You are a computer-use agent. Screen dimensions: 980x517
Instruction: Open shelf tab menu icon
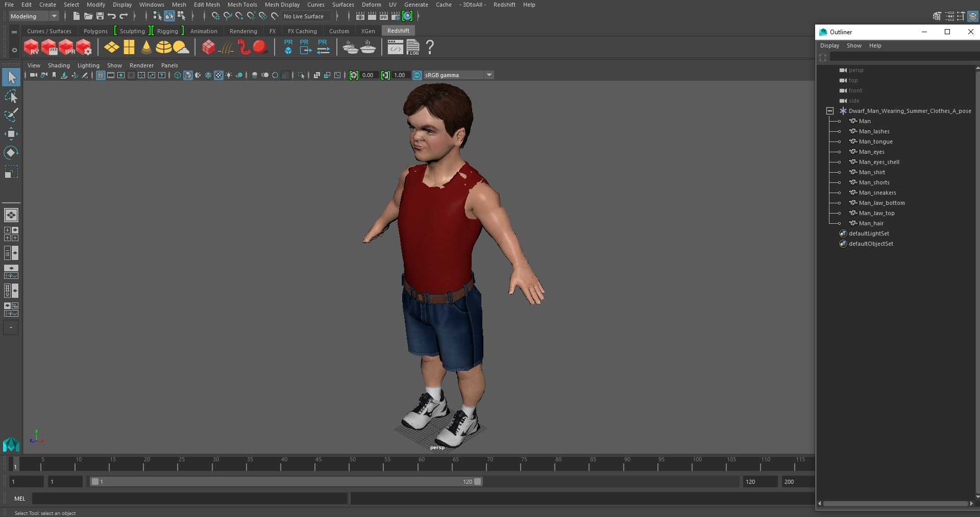(x=14, y=32)
